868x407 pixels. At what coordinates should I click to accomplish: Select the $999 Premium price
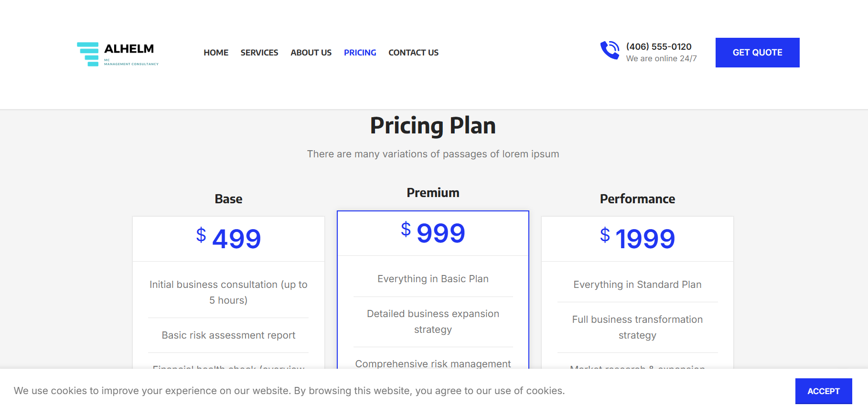(433, 233)
